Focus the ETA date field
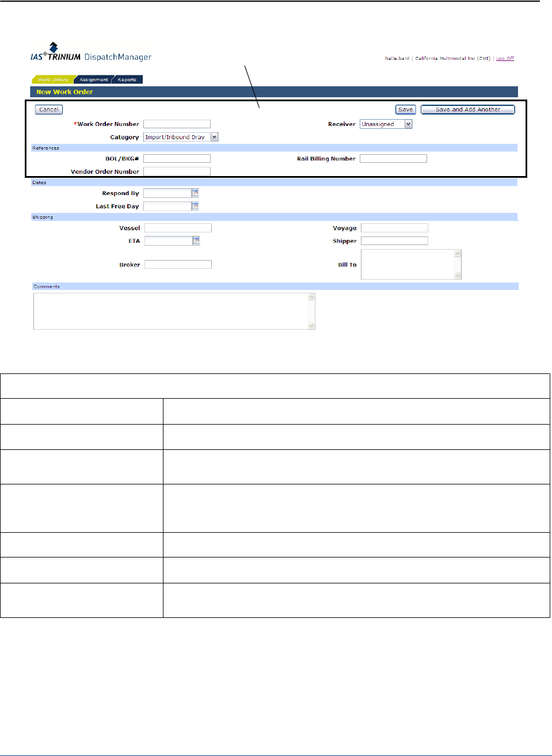 click(x=169, y=241)
